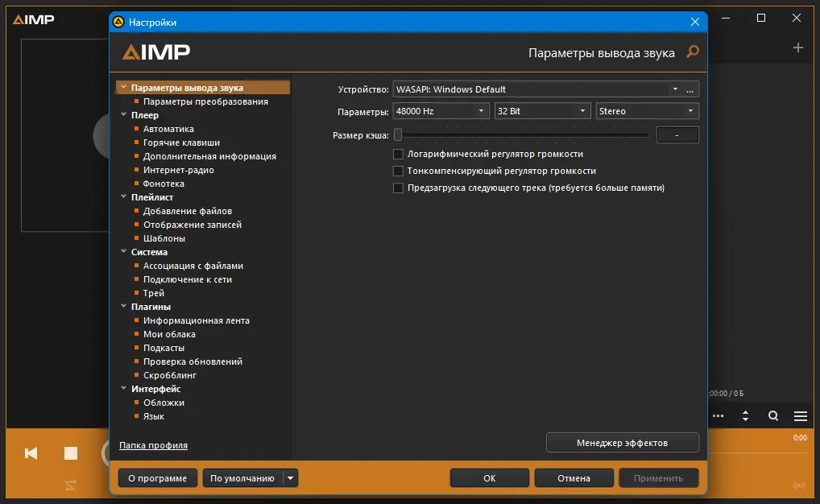The width and height of the screenshot is (820, 504).
Task: Open Добавление файлов settings page
Action: click(188, 211)
